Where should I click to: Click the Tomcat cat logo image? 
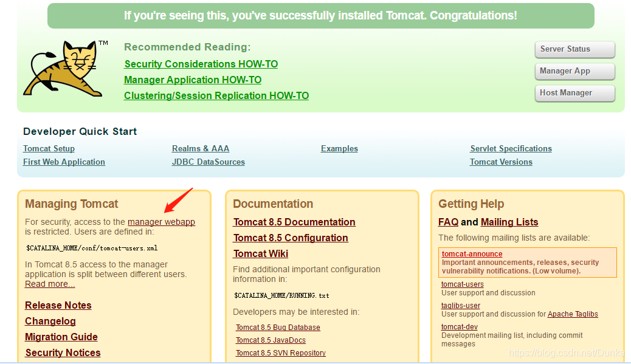point(65,69)
